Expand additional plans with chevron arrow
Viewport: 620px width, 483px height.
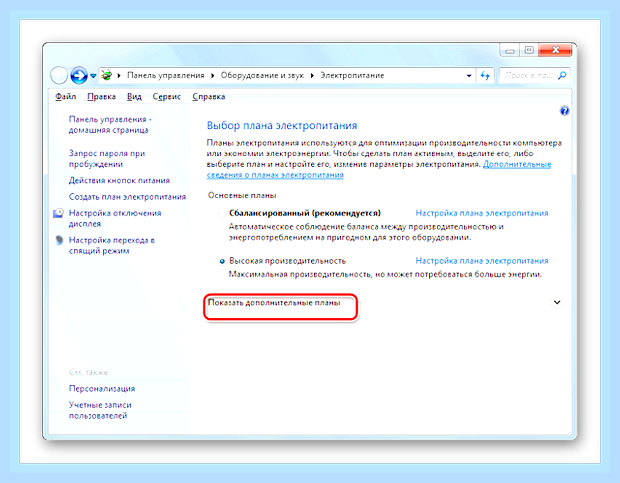(557, 302)
